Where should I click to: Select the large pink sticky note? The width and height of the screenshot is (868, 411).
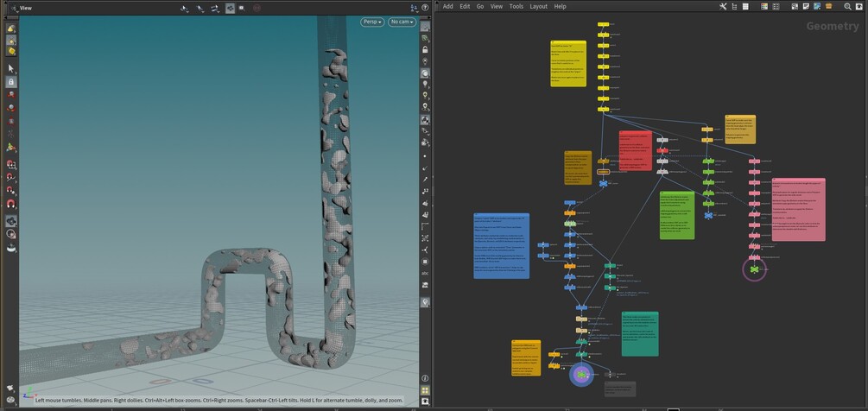[798, 210]
